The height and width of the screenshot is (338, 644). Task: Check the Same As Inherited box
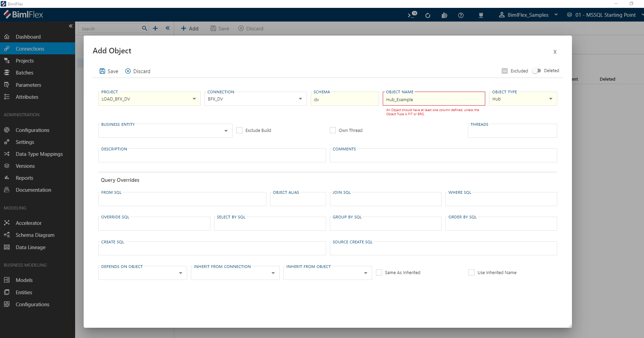[x=378, y=272]
